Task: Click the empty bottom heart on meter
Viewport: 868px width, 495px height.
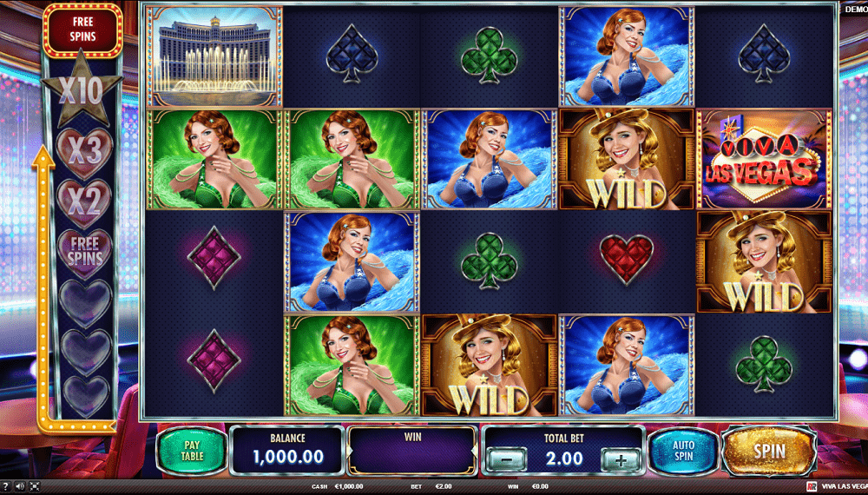Action: click(x=85, y=395)
